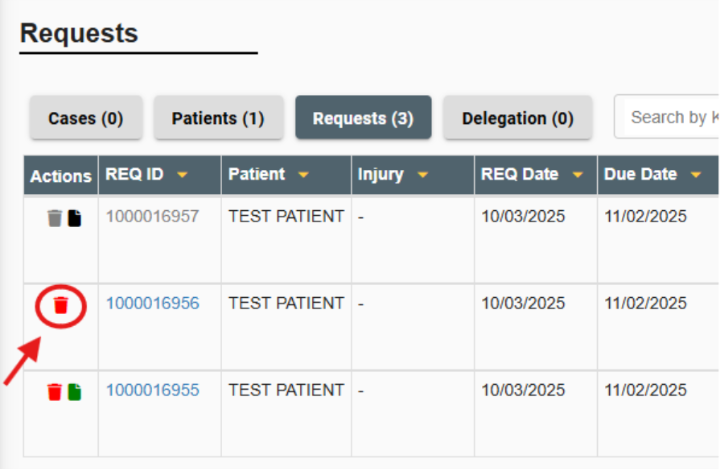The height and width of the screenshot is (469, 720).
Task: Click request ID link 1000016955
Action: (x=153, y=390)
